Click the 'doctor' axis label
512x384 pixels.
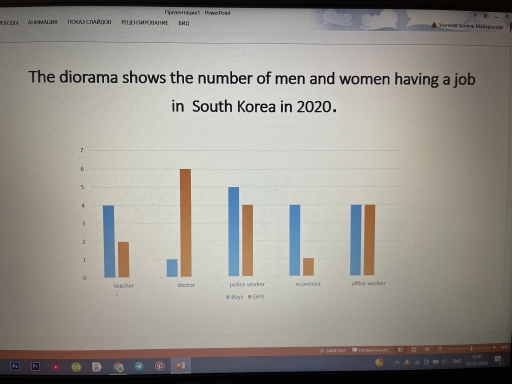(186, 285)
